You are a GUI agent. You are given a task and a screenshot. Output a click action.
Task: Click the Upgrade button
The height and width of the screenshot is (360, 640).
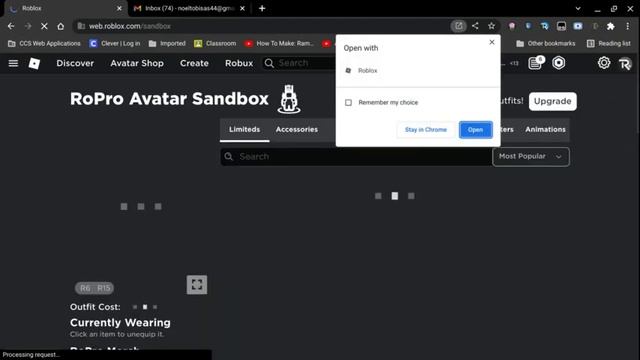point(553,101)
